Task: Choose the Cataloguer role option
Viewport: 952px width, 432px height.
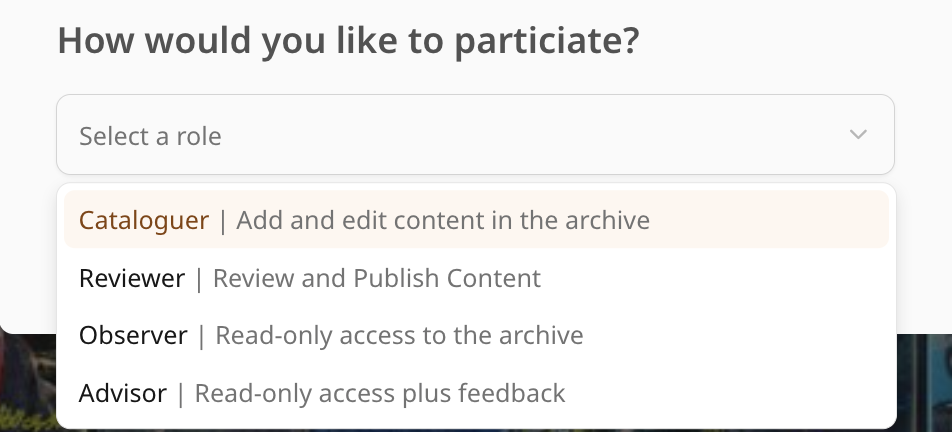Action: pos(476,220)
